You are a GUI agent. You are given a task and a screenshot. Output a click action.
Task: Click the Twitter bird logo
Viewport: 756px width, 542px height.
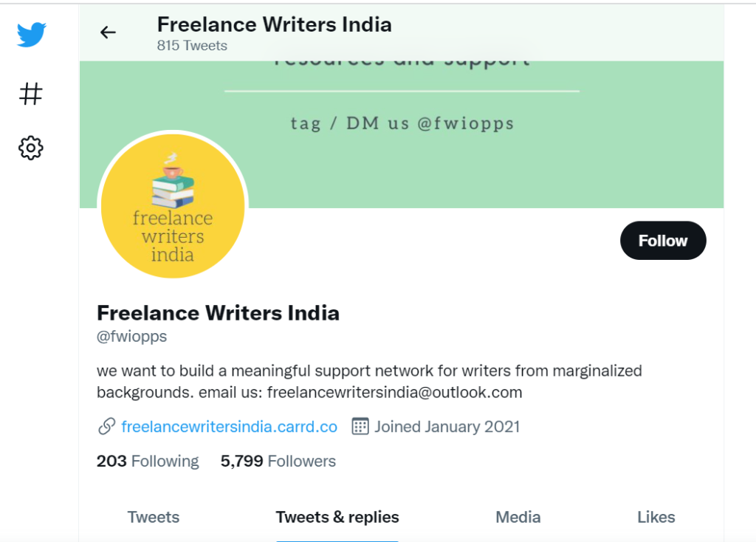click(x=31, y=35)
